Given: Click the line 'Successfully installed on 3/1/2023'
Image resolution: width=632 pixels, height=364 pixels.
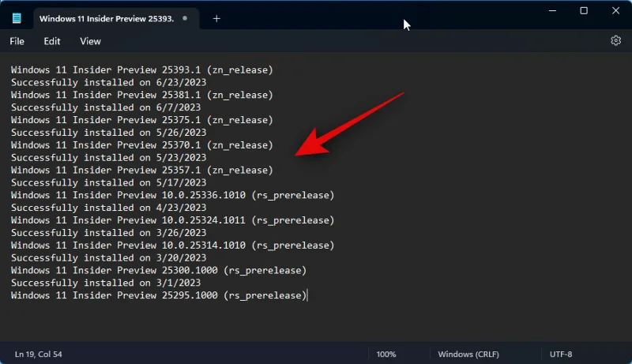Looking at the screenshot, I should coord(106,283).
